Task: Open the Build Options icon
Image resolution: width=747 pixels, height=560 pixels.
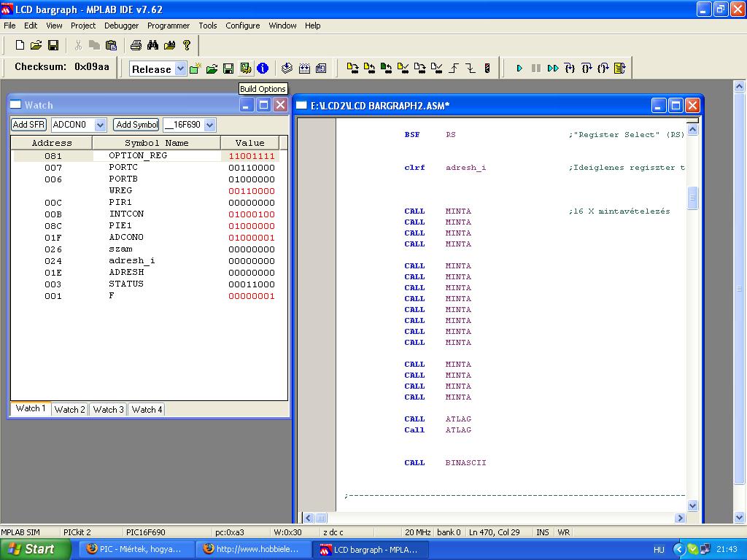Action: click(246, 69)
